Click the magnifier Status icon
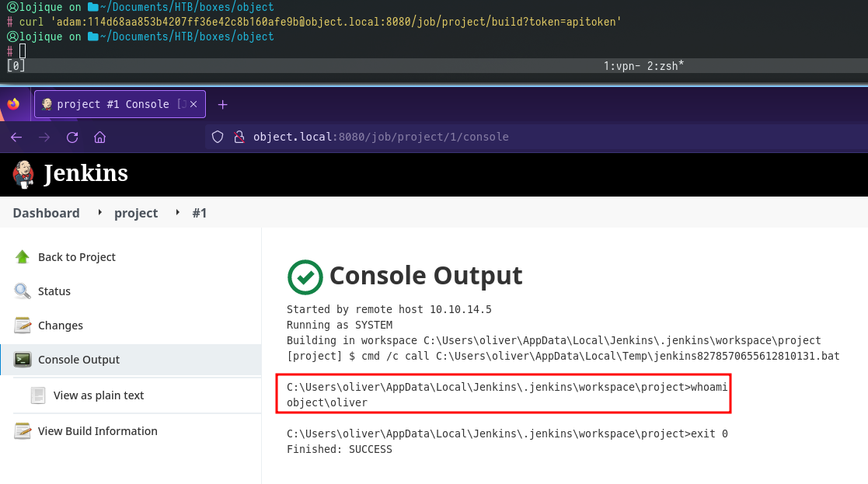Screen dimensions: 868x484 (23, 291)
